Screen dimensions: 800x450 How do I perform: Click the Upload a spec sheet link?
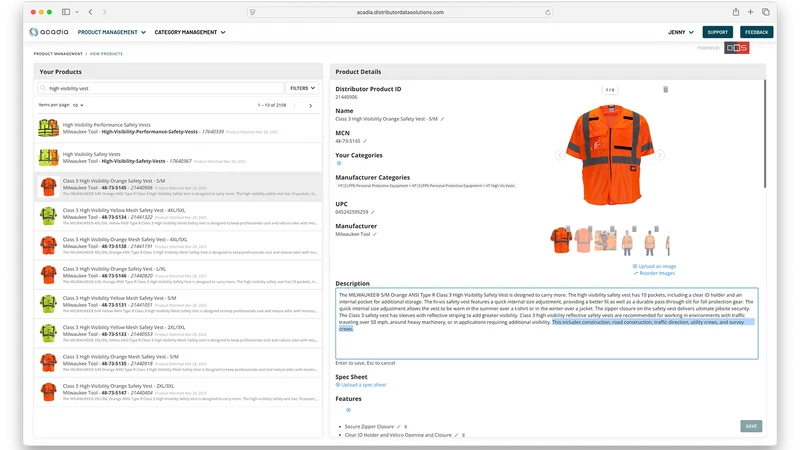click(x=361, y=385)
